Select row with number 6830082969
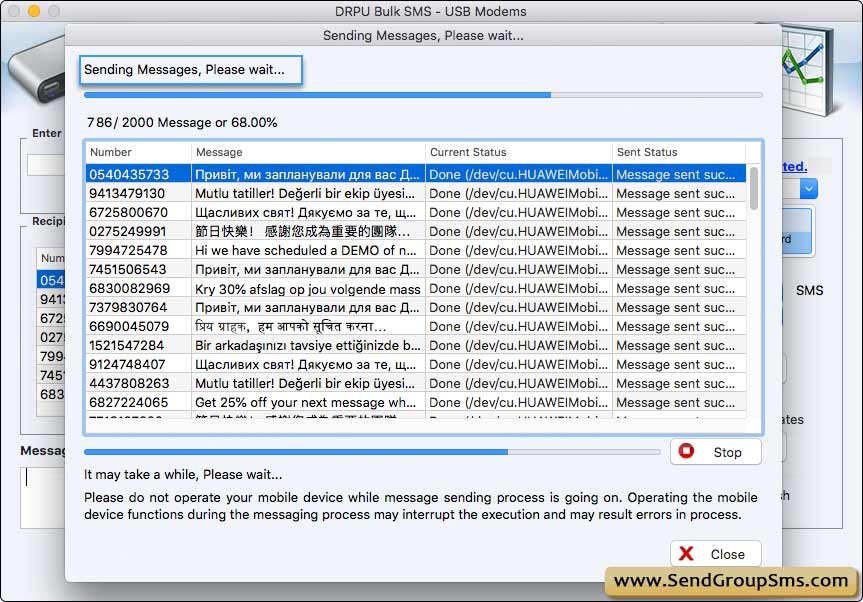The width and height of the screenshot is (863, 602). point(416,288)
